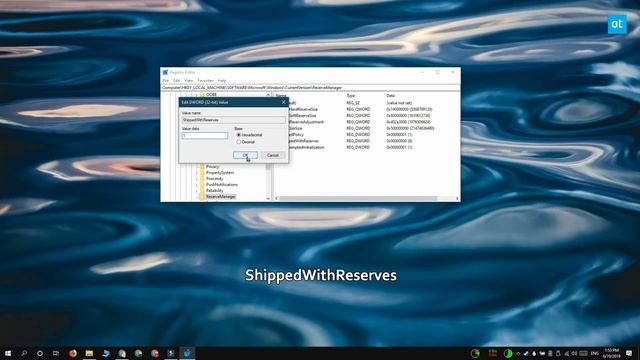Click the registry path address bar
Image resolution: width=640 pixels, height=360 pixels.
pyautogui.click(x=310, y=88)
